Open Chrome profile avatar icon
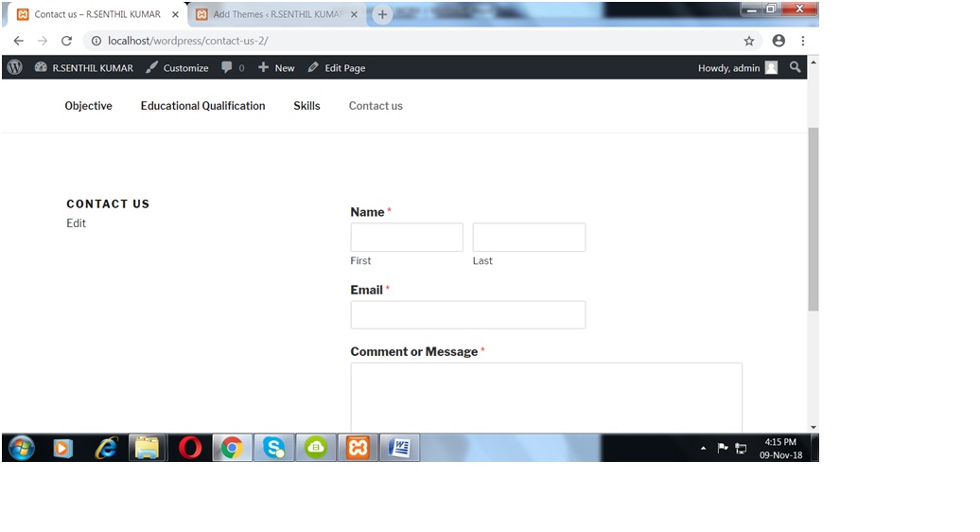Screen dimensions: 980x532 pos(779,41)
